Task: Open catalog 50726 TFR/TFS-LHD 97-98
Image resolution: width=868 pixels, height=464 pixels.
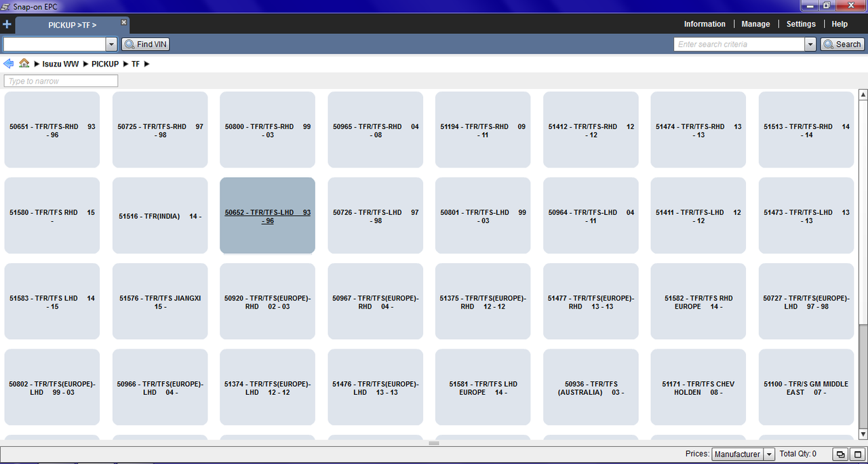Action: pos(375,216)
